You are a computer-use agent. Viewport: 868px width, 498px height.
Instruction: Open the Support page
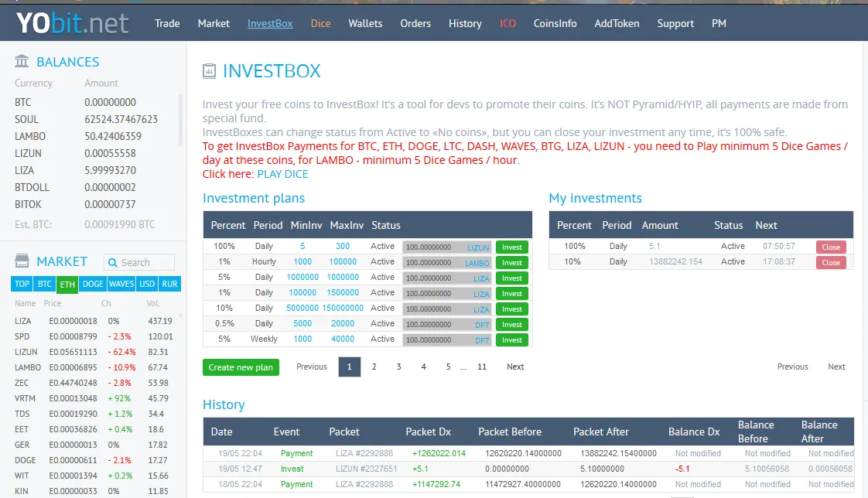coord(675,23)
